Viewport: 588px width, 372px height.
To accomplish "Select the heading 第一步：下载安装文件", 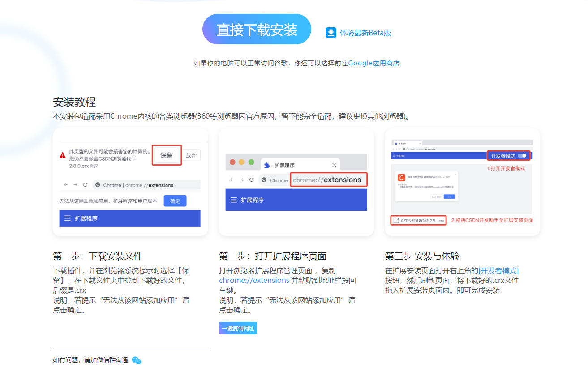I will [98, 257].
